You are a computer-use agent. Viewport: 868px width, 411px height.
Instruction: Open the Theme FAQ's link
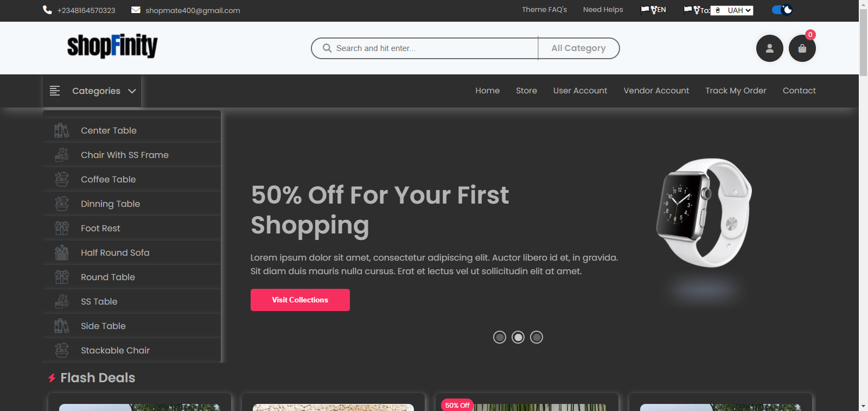544,10
